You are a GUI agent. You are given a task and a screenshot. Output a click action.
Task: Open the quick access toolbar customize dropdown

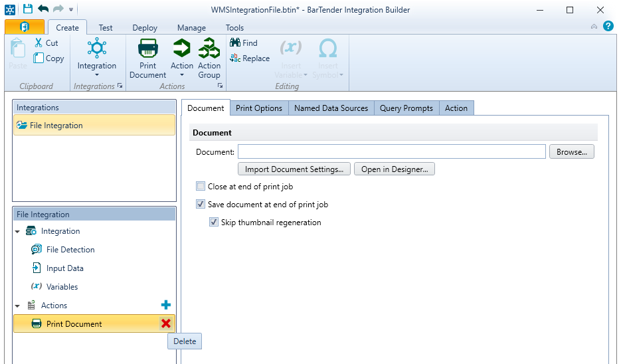tap(71, 9)
